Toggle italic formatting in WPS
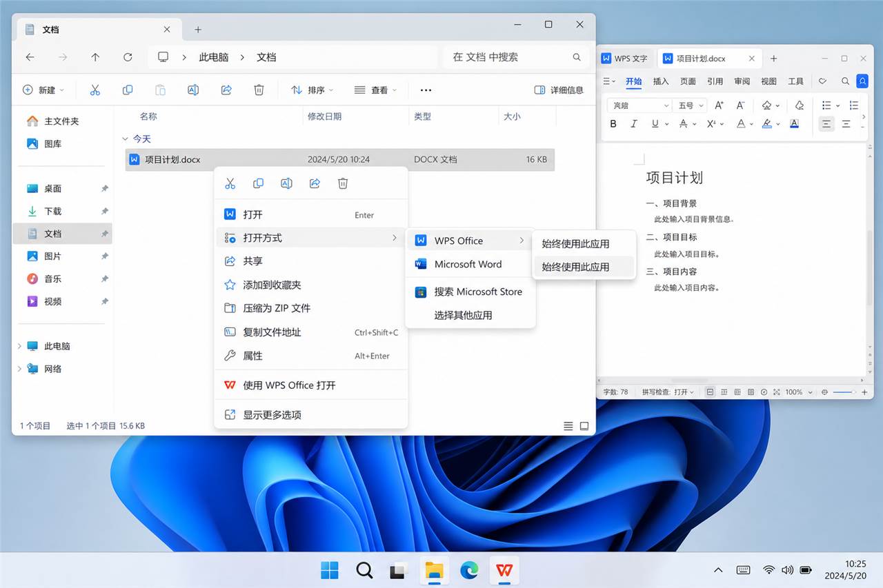 pyautogui.click(x=633, y=124)
